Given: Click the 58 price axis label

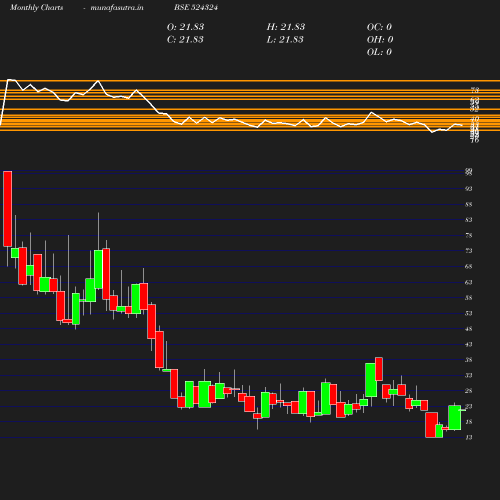Looking at the screenshot, I should 469,298.
